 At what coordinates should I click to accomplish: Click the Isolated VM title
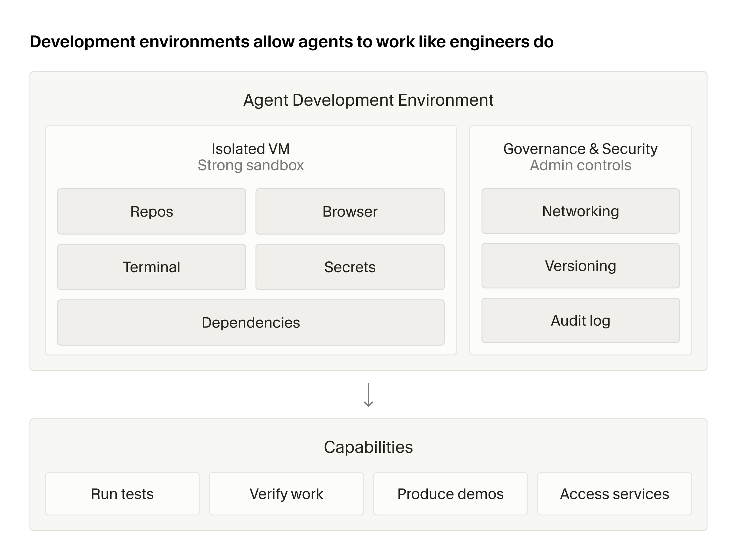coord(251,149)
